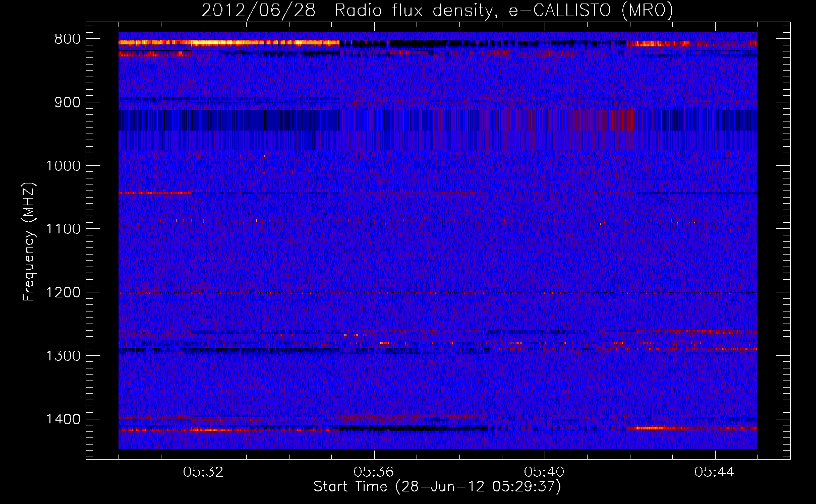Click the plot title '2012/06/28 Radio flux density, e-CALLISTO (MRO)'
This screenshot has width=816, height=504.
pos(437,11)
